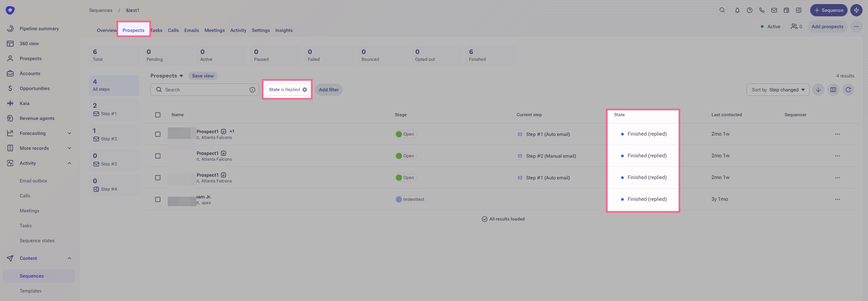Open Revenue agents
Viewport: 868px width, 301px height.
click(x=37, y=118)
